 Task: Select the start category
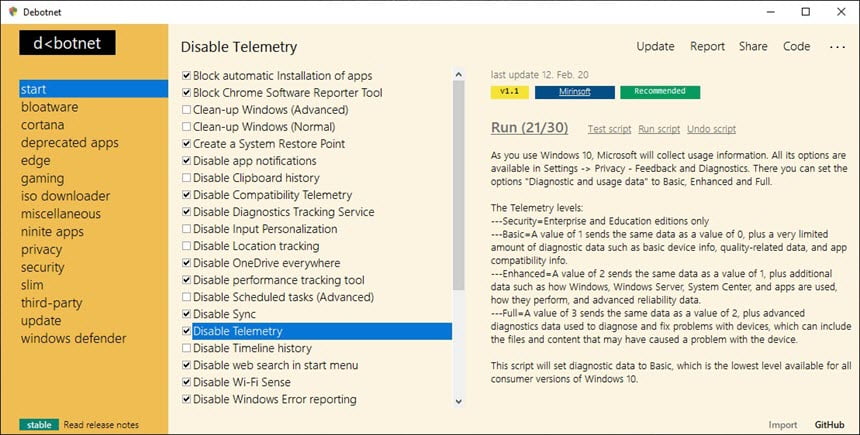(x=93, y=89)
